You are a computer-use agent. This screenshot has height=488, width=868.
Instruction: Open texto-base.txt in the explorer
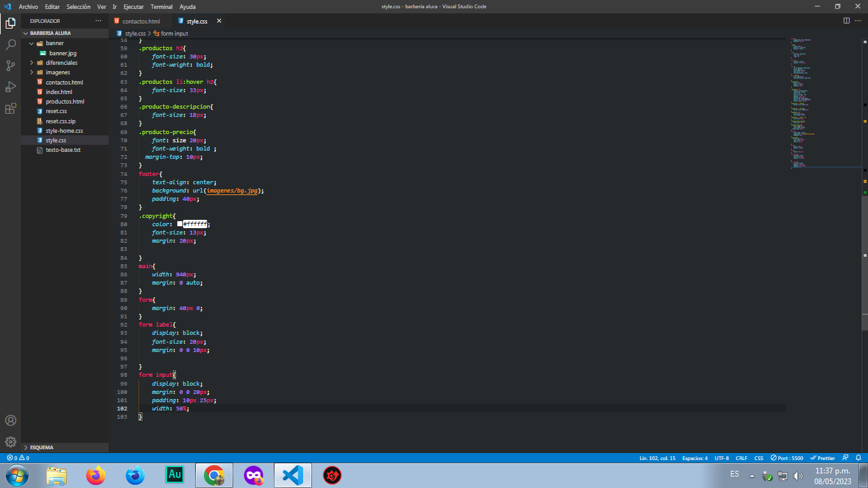(63, 150)
